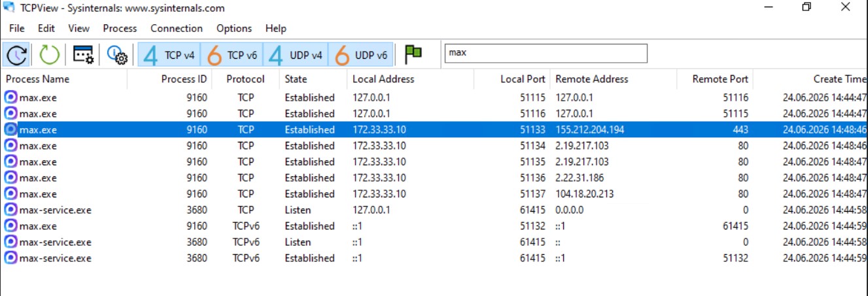
Task: Click max.exe icon in TCPv6 51132 row
Action: pos(11,226)
